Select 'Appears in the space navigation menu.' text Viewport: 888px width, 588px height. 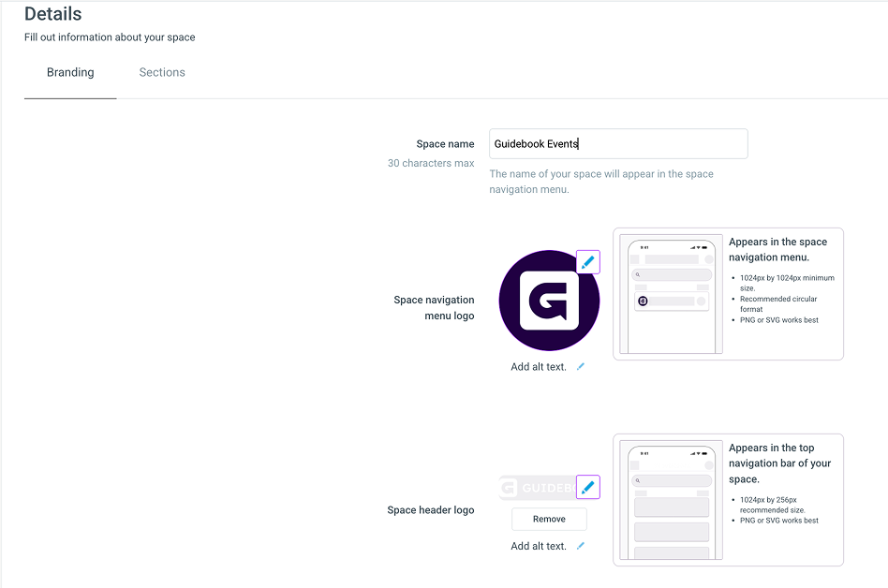(778, 250)
